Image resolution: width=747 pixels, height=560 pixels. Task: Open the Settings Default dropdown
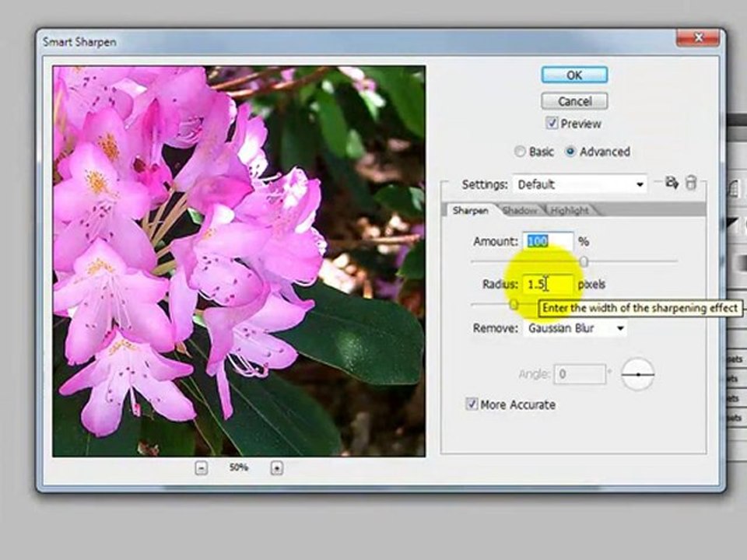coord(580,184)
